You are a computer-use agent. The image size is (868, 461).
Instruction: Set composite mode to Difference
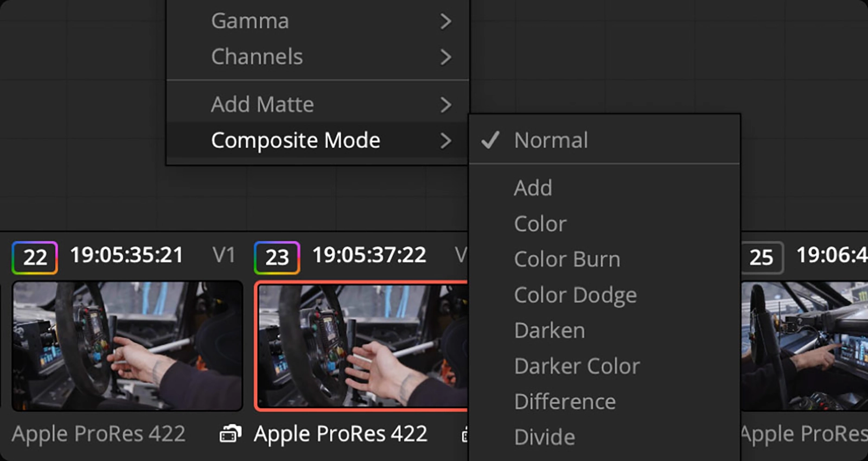pos(565,402)
